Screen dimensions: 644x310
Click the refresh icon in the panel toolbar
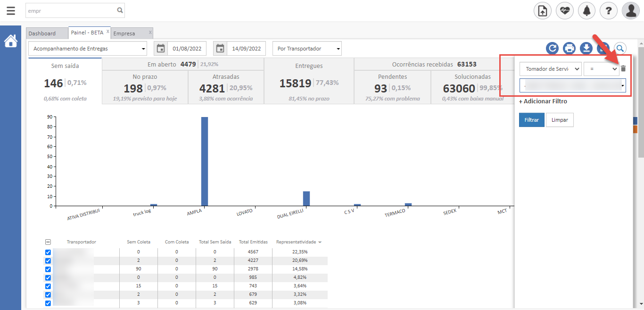click(x=552, y=48)
